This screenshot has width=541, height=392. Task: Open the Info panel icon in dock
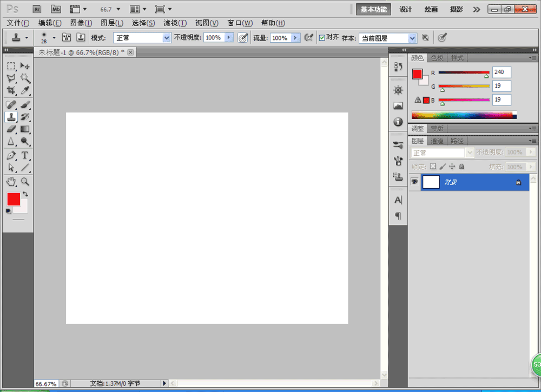coord(398,122)
